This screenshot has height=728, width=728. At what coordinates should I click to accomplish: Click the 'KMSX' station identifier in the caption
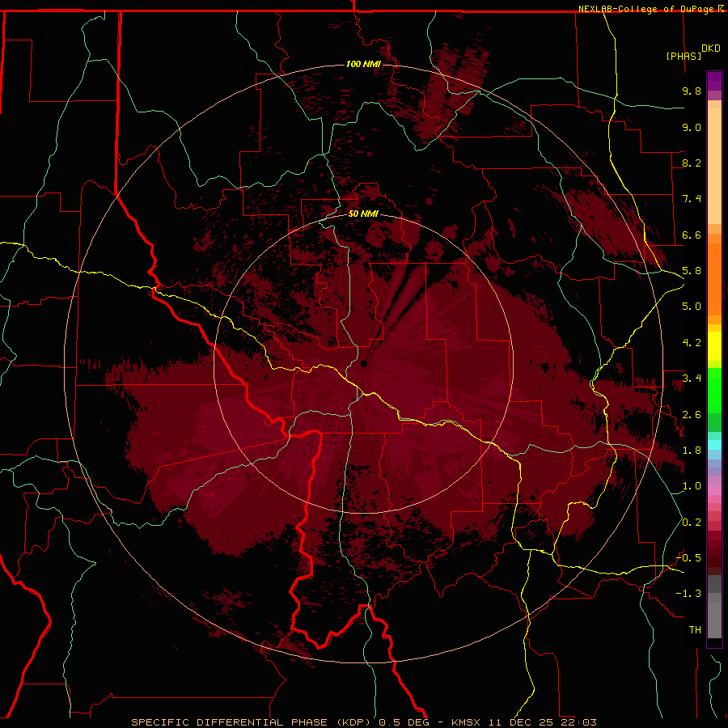(467, 722)
